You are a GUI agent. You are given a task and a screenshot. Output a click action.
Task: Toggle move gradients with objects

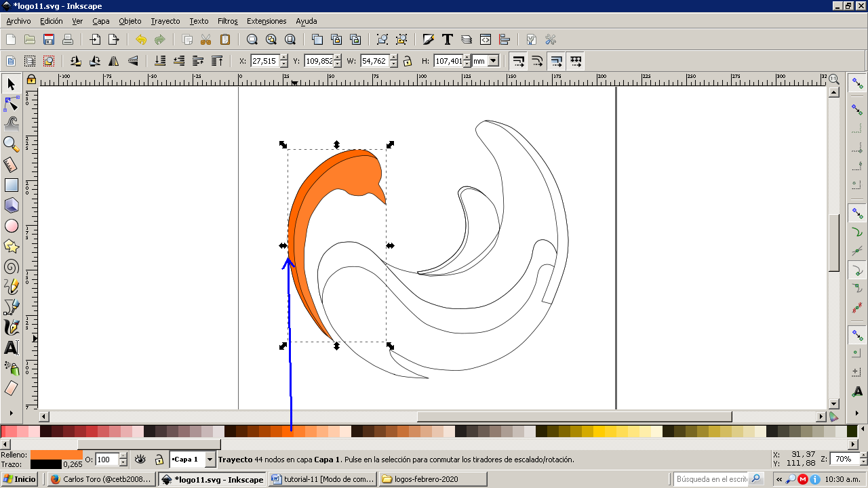556,61
